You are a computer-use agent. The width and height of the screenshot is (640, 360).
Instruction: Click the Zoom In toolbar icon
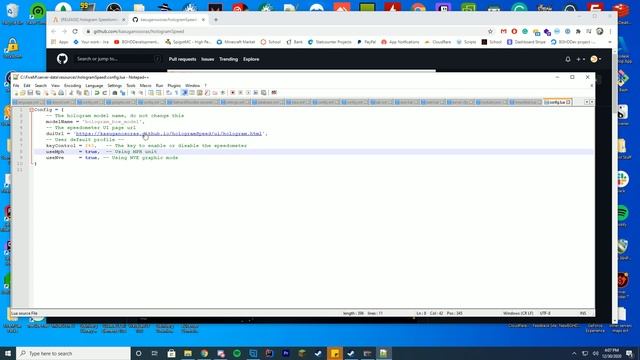[x=133, y=93]
